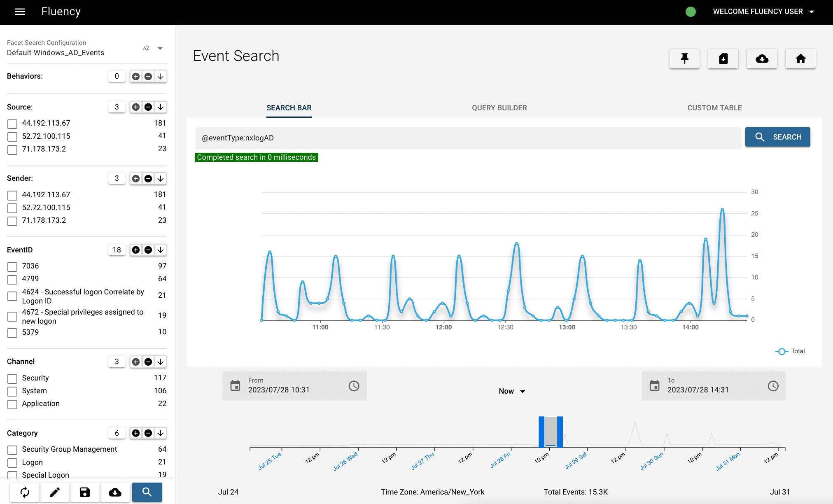Click search query input field
833x504 pixels.
click(x=468, y=138)
